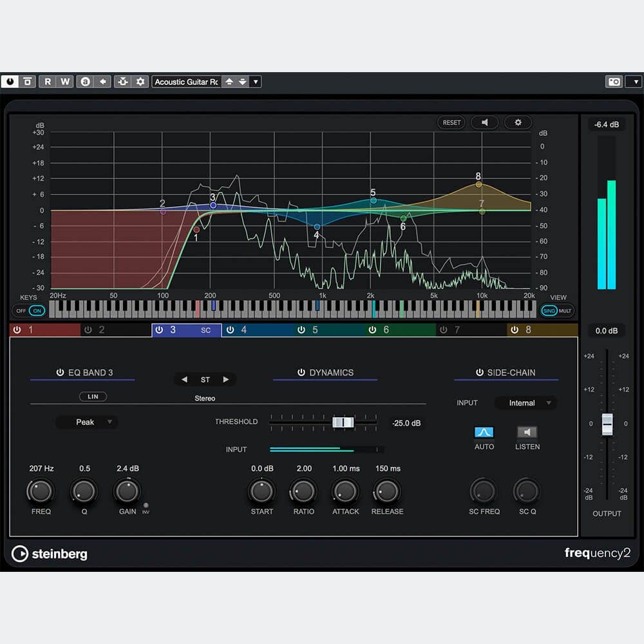Click the THRESHOLD slider handle
The height and width of the screenshot is (644, 644).
[343, 422]
